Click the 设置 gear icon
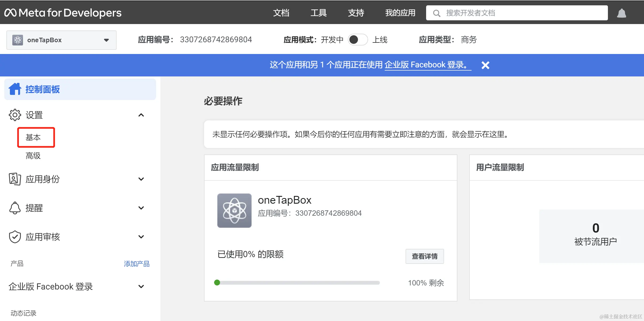 (15, 115)
